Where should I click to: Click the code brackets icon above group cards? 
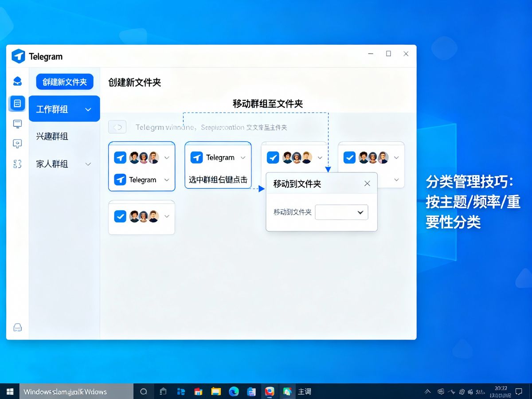pyautogui.click(x=117, y=127)
